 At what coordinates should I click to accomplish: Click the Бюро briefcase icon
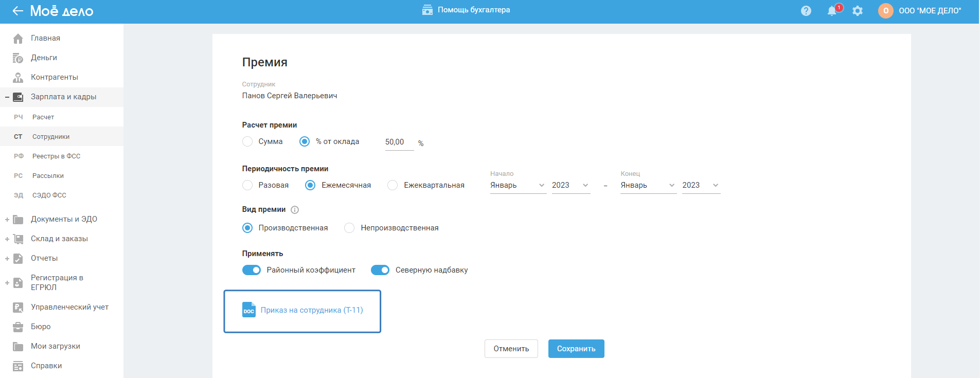(18, 327)
